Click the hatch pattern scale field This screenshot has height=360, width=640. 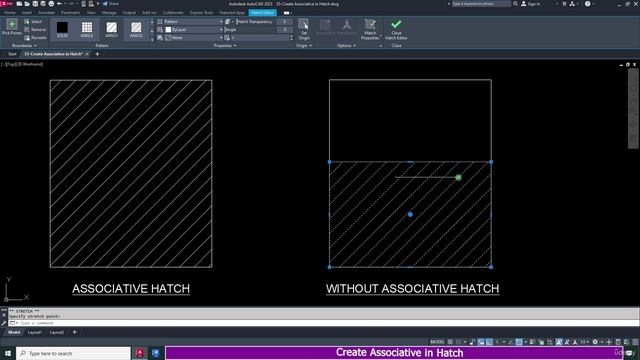click(x=260, y=38)
